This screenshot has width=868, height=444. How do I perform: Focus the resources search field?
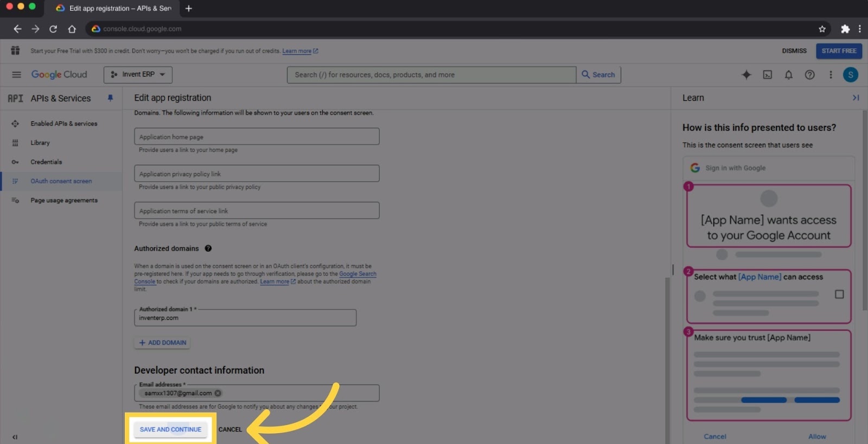click(431, 75)
